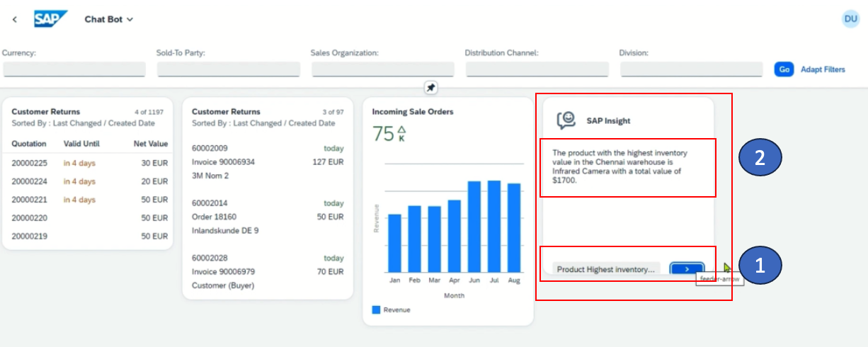Select the Sales Organization filter field
This screenshot has width=868, height=347.
tap(382, 69)
